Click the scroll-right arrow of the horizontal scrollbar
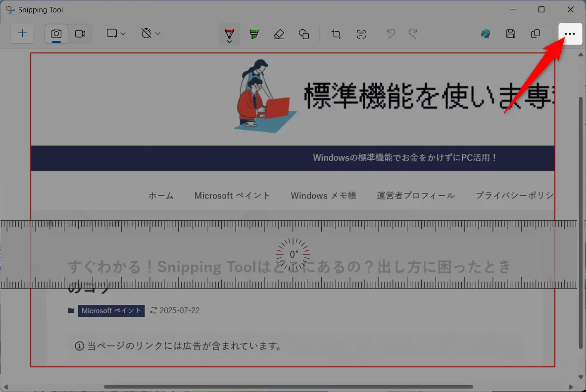Screen dimensions: 586x392 [571, 387]
